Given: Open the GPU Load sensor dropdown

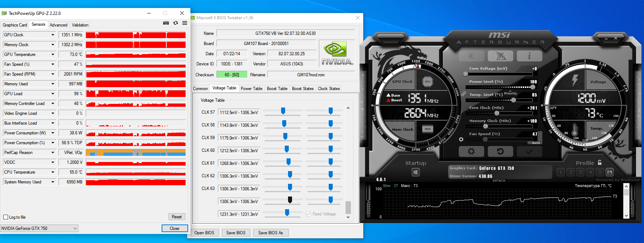Looking at the screenshot, I should click(x=53, y=94).
